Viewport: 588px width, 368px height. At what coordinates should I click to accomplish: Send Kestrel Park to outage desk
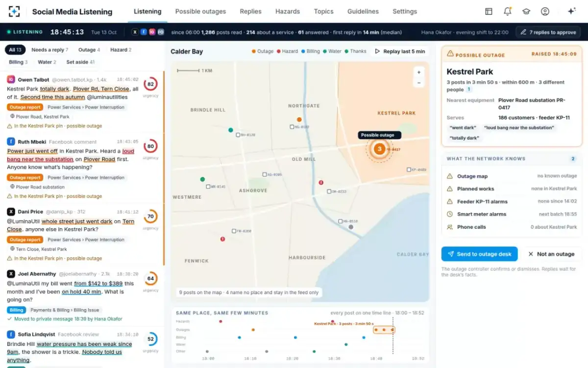tap(479, 254)
